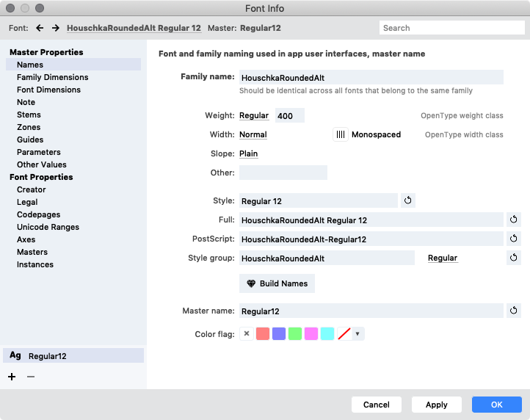Screen dimensions: 530x420
Task: Pick the cyan color flag
Action: [x=327, y=334]
